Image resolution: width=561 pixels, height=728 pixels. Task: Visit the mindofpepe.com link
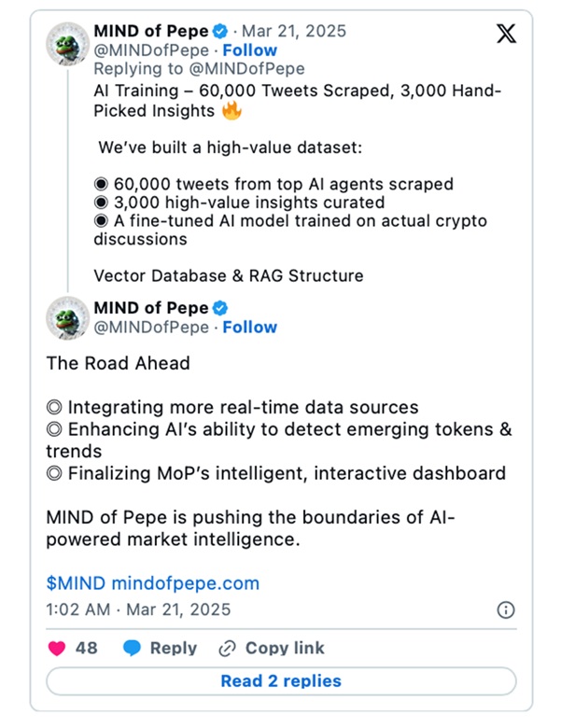(x=185, y=583)
